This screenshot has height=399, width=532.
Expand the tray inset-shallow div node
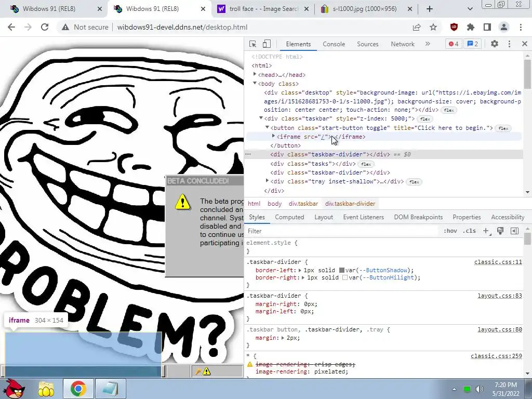[x=268, y=181]
